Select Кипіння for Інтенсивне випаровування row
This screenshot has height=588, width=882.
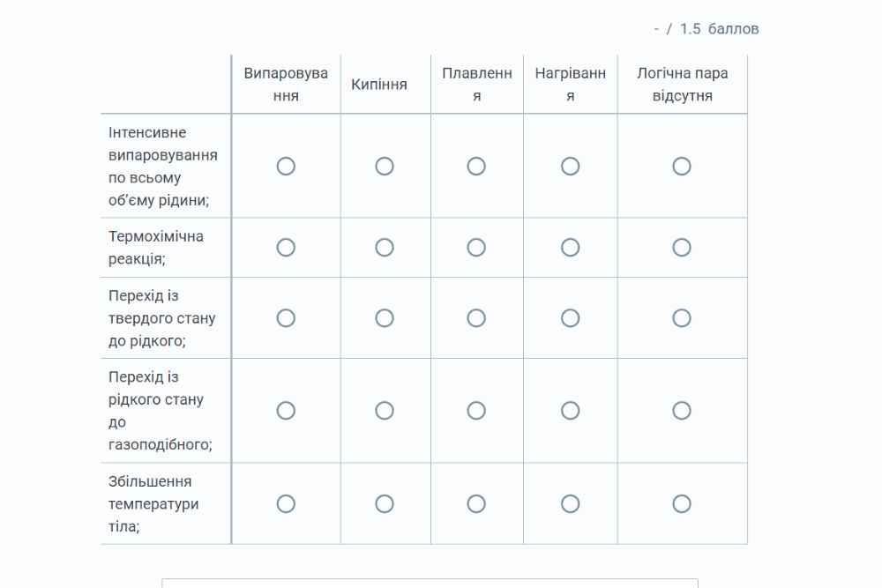(385, 167)
